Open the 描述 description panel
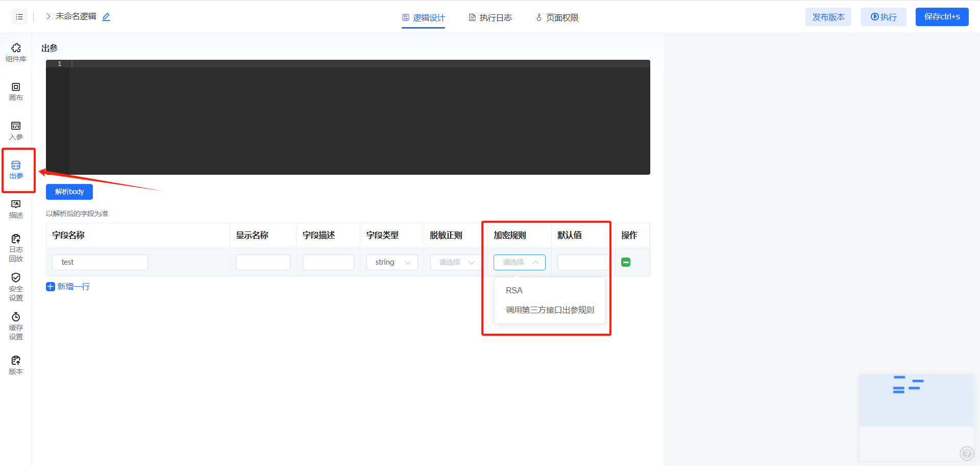The height and width of the screenshot is (466, 980). click(16, 209)
